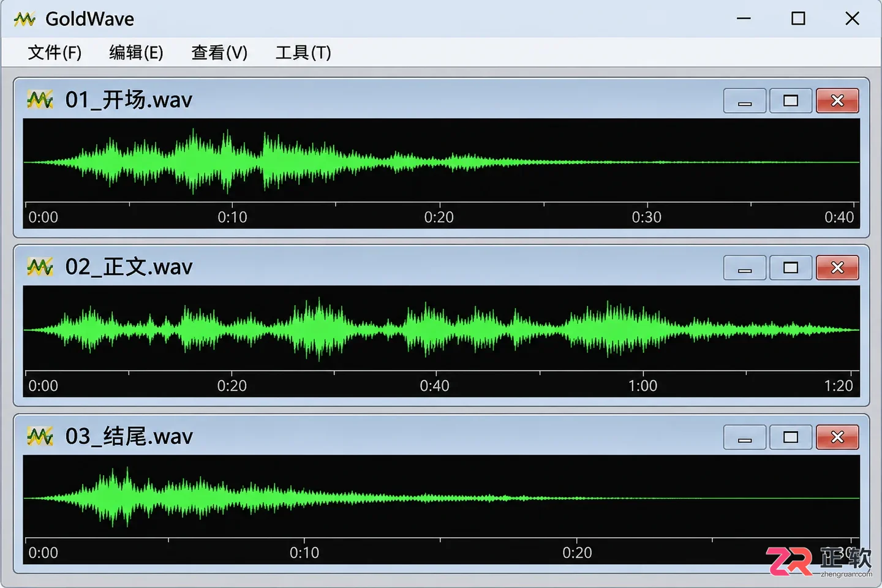
Task: Click the 1:20 marker in 02_正文.wav timeline
Action: (x=839, y=386)
